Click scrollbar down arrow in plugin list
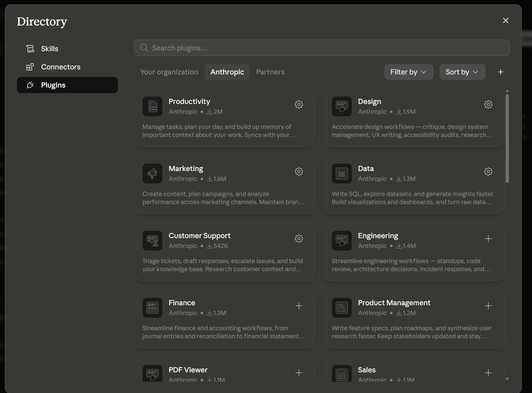Viewport: 532px width, 393px height. click(507, 379)
